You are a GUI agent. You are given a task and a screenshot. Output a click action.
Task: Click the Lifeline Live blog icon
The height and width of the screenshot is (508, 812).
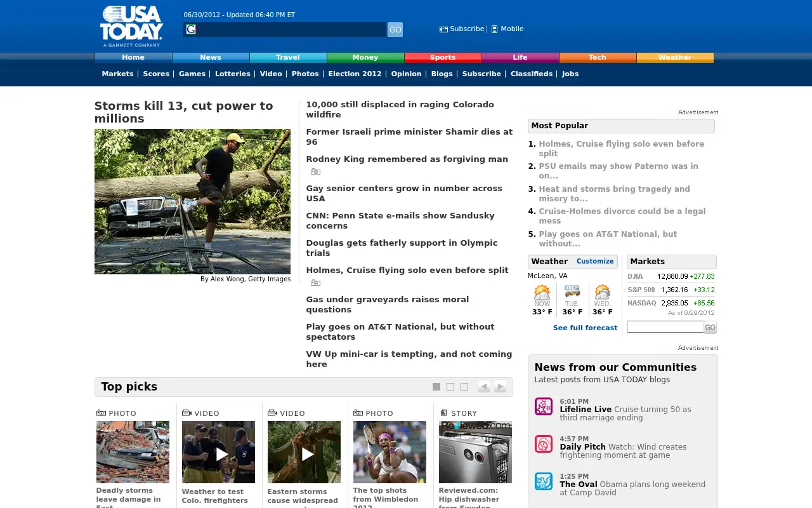(544, 406)
